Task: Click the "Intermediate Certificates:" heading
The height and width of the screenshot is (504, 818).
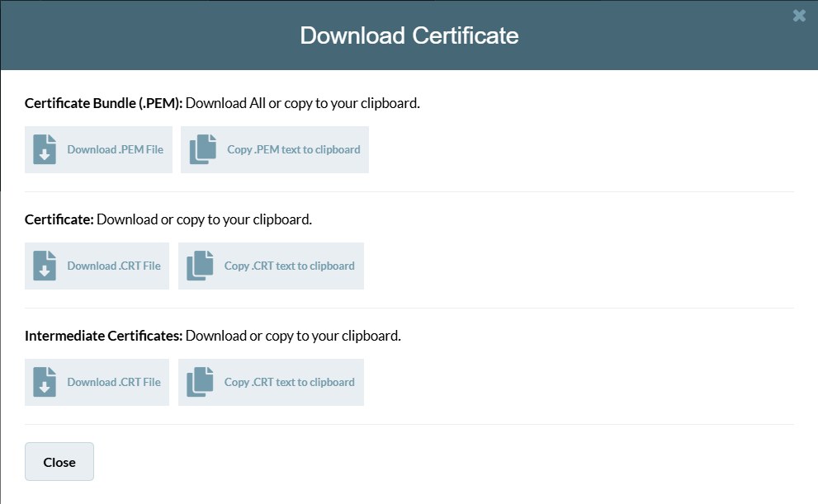Action: (103, 337)
